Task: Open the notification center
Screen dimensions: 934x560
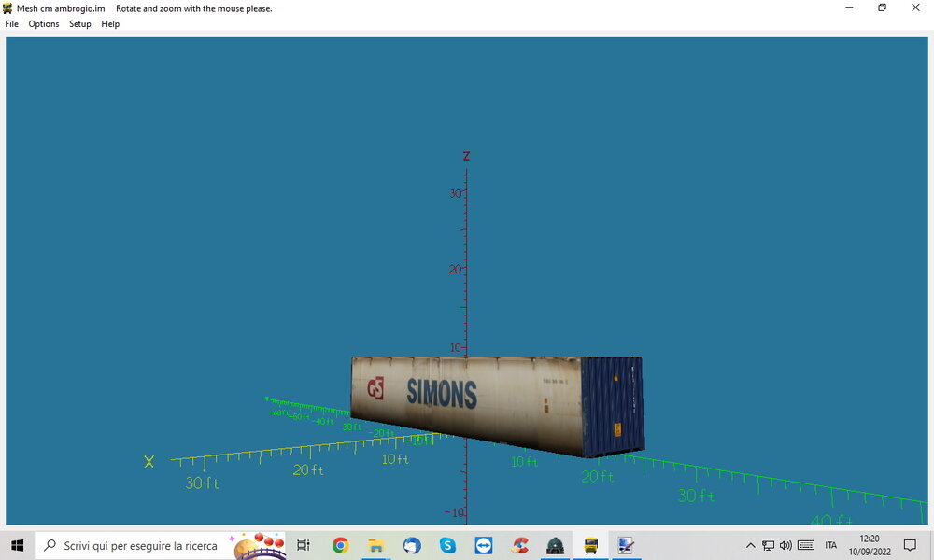Action: (x=910, y=545)
